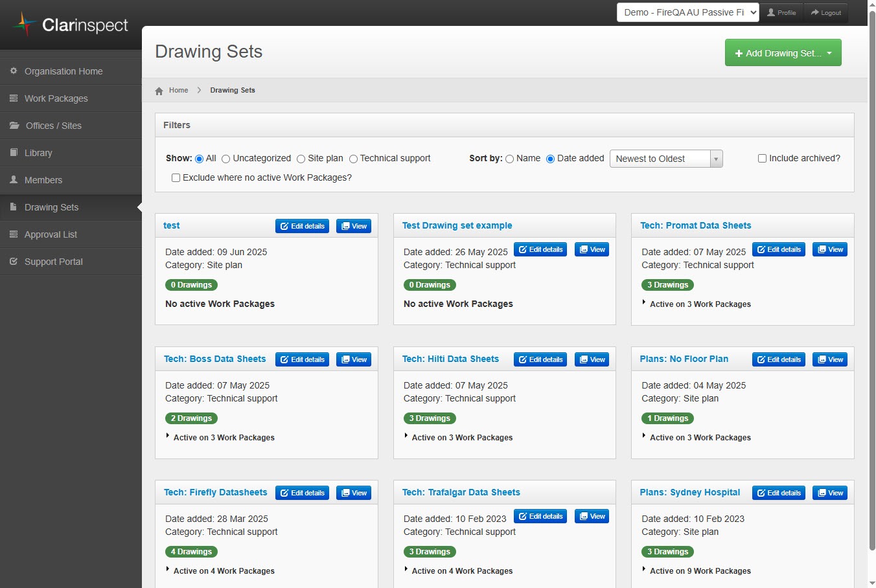876x588 pixels.
Task: Click the Clarinspect logo icon
Action: [x=25, y=25]
